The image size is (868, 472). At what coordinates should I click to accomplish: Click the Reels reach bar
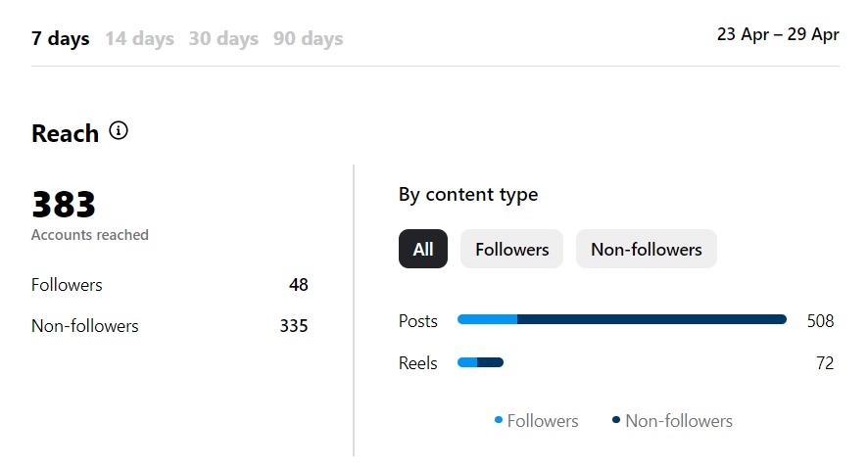pos(480,362)
